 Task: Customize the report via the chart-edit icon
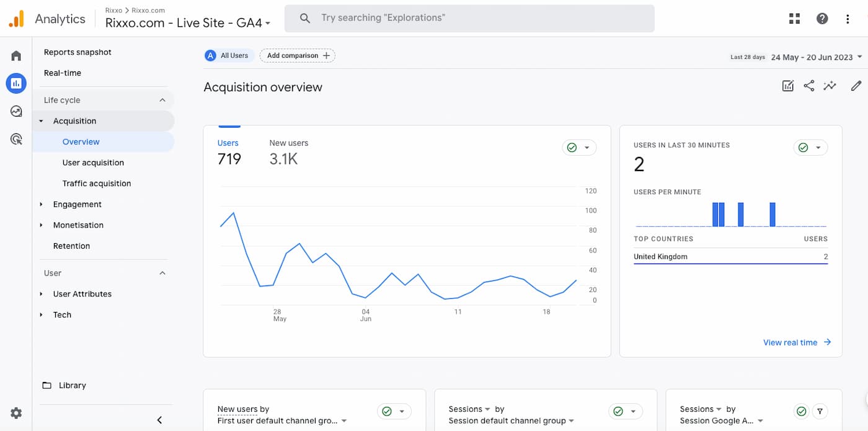[788, 86]
